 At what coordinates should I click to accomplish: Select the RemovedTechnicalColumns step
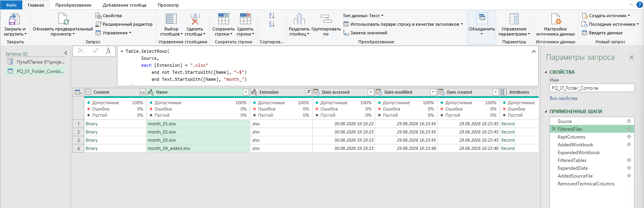[x=592, y=184]
